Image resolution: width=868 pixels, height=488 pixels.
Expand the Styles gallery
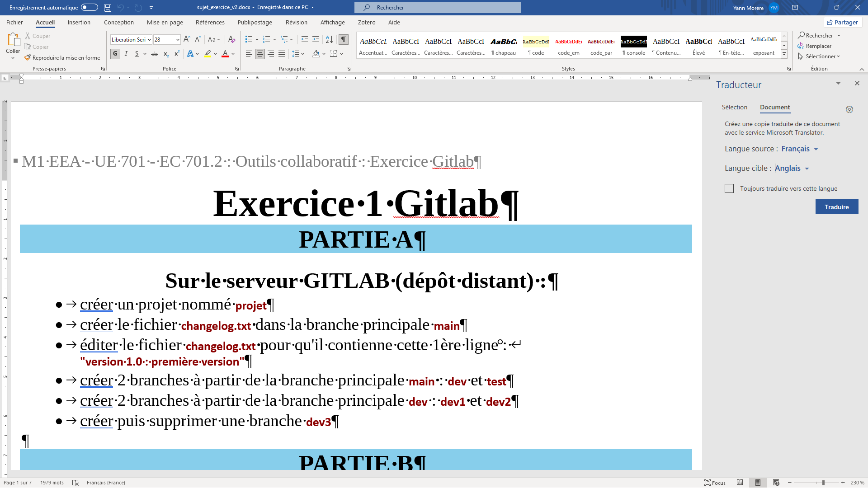coord(784,54)
